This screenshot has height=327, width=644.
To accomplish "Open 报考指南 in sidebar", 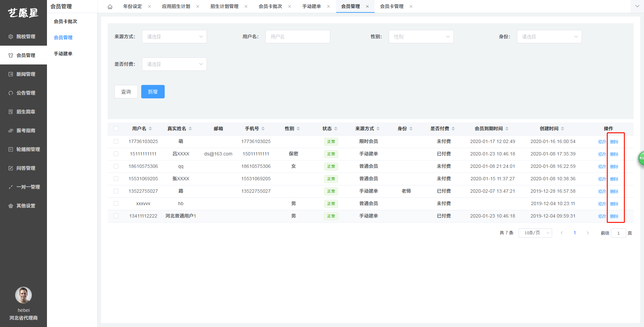I will 23,131.
